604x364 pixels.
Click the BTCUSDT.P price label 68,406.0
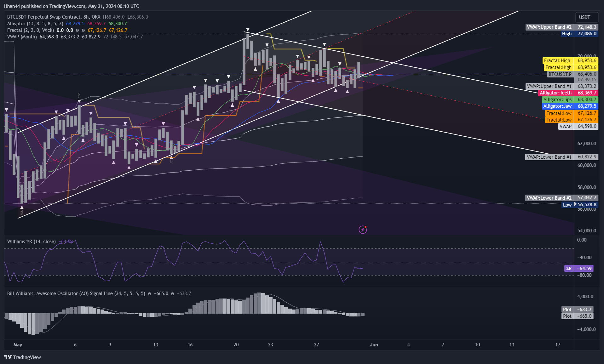tap(572, 74)
